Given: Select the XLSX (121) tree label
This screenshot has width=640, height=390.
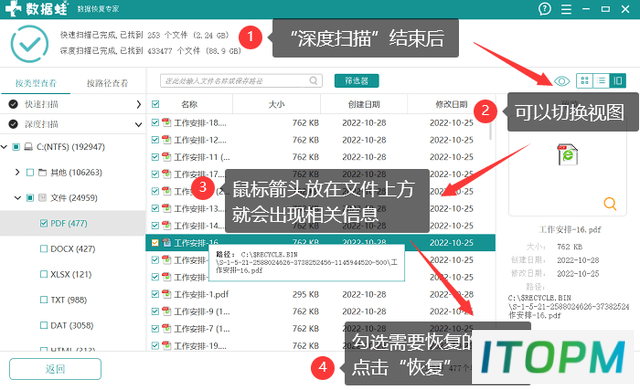Looking at the screenshot, I should [71, 274].
